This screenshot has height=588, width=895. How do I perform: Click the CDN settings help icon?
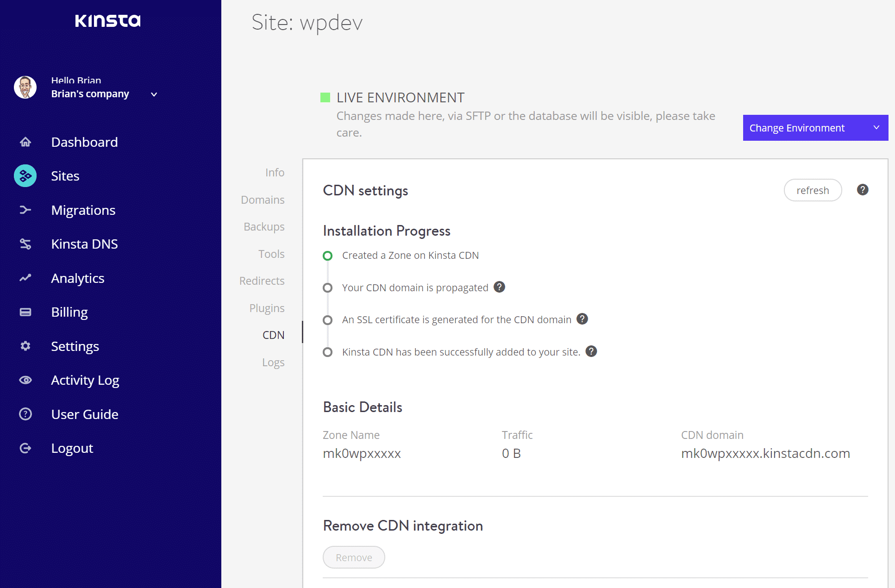coord(862,190)
